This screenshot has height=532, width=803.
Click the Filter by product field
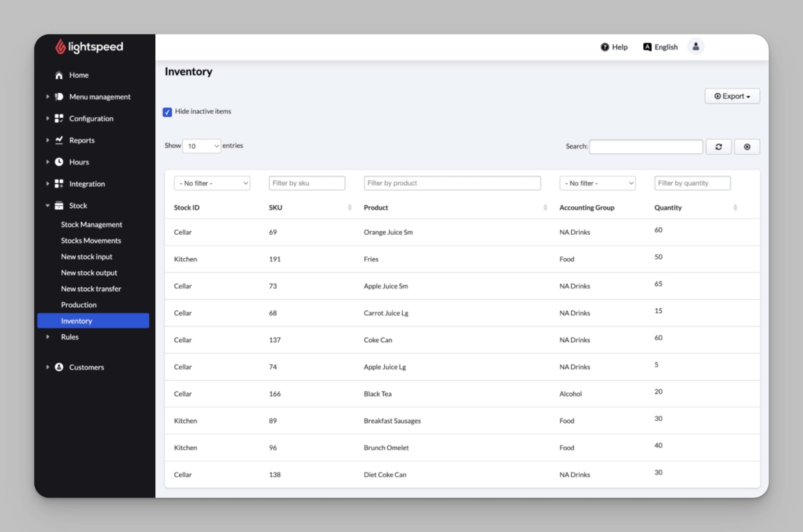452,183
